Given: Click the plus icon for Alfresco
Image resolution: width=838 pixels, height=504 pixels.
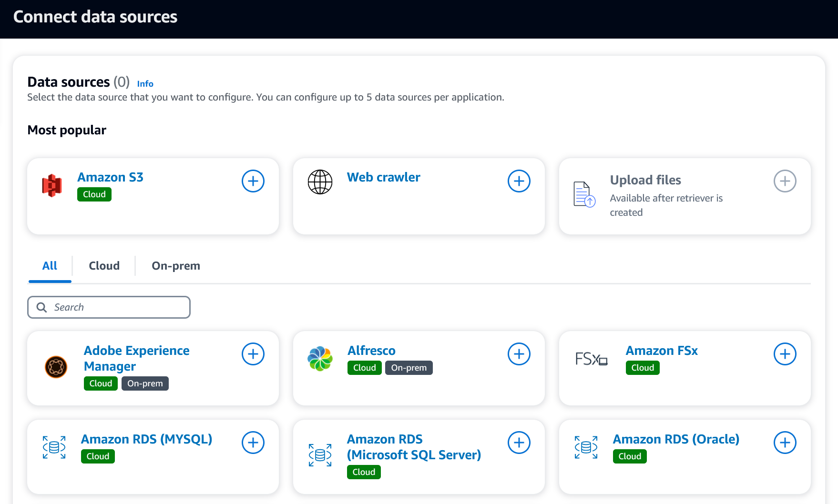Looking at the screenshot, I should tap(519, 354).
